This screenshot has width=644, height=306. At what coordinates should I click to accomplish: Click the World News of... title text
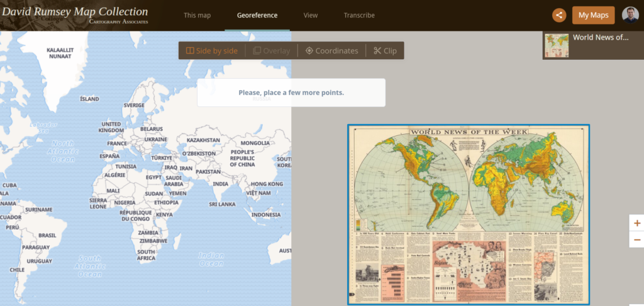(601, 37)
